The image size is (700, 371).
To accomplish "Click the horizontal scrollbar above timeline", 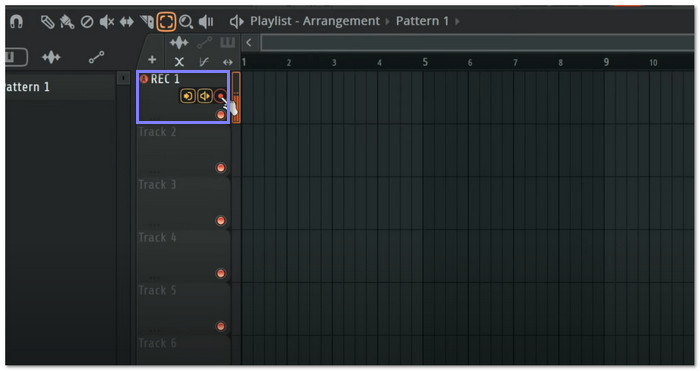I will pyautogui.click(x=477, y=43).
